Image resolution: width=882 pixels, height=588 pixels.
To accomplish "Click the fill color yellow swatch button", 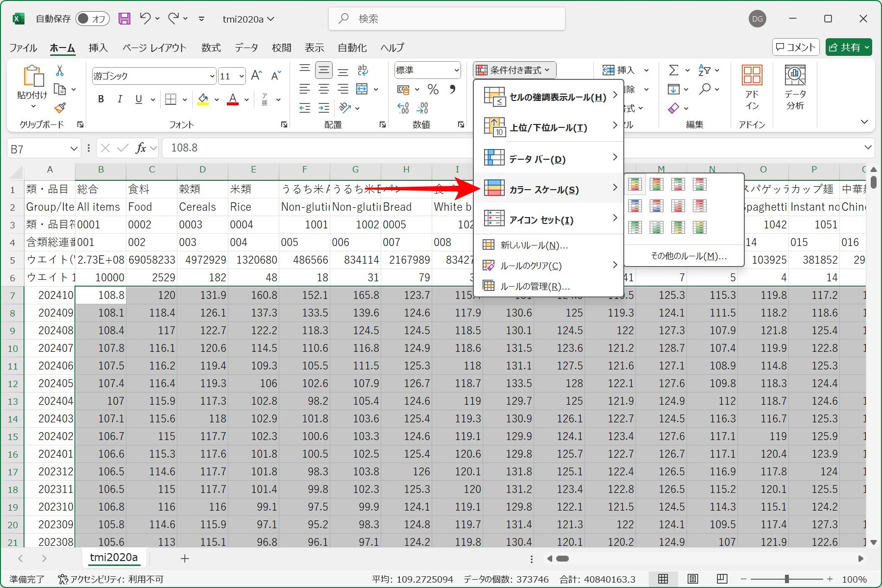I will coord(203,99).
